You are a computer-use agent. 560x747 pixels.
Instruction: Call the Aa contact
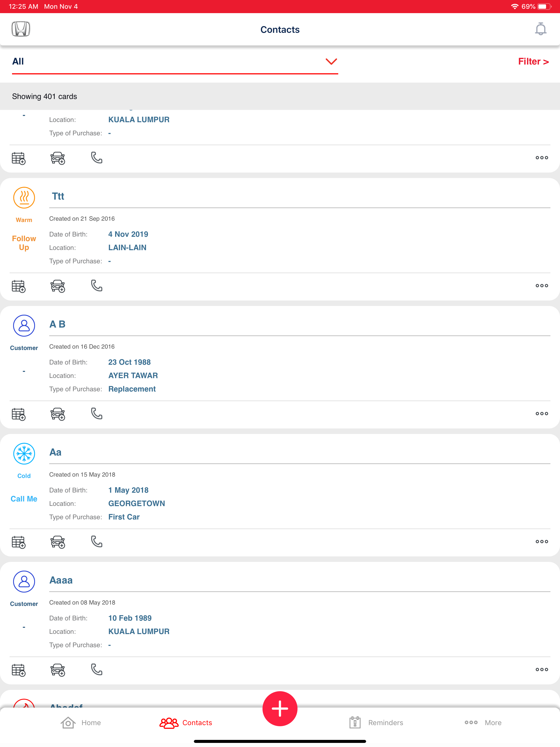(97, 542)
